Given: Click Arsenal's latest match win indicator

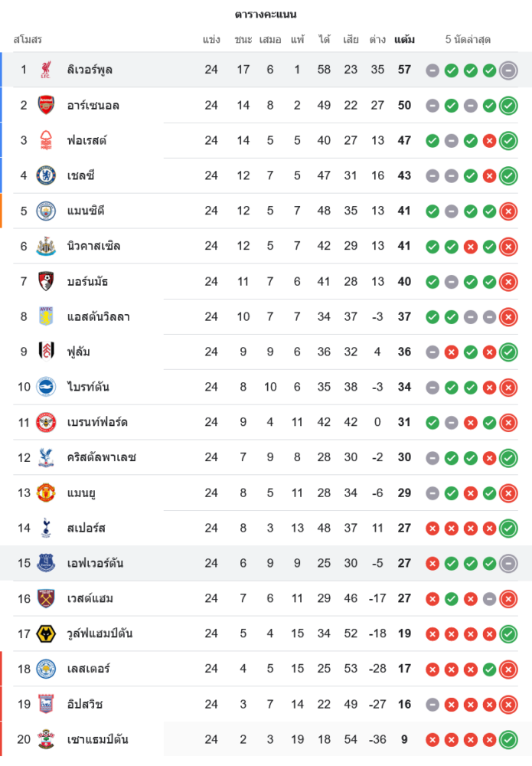Looking at the screenshot, I should pyautogui.click(x=508, y=106).
